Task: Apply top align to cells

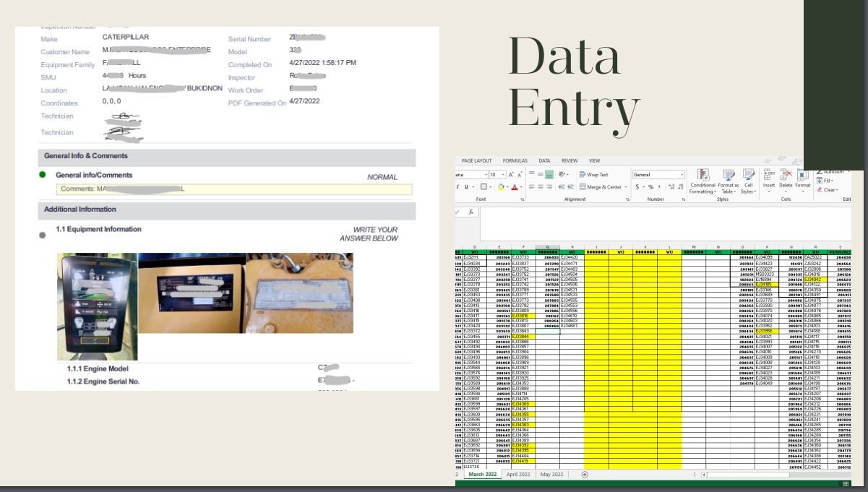Action: (x=531, y=174)
